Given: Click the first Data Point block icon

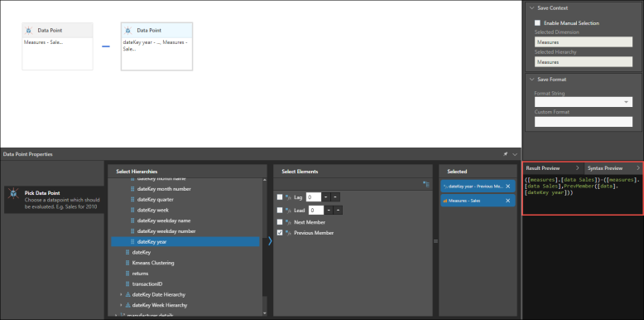Looking at the screenshot, I should pyautogui.click(x=29, y=31).
